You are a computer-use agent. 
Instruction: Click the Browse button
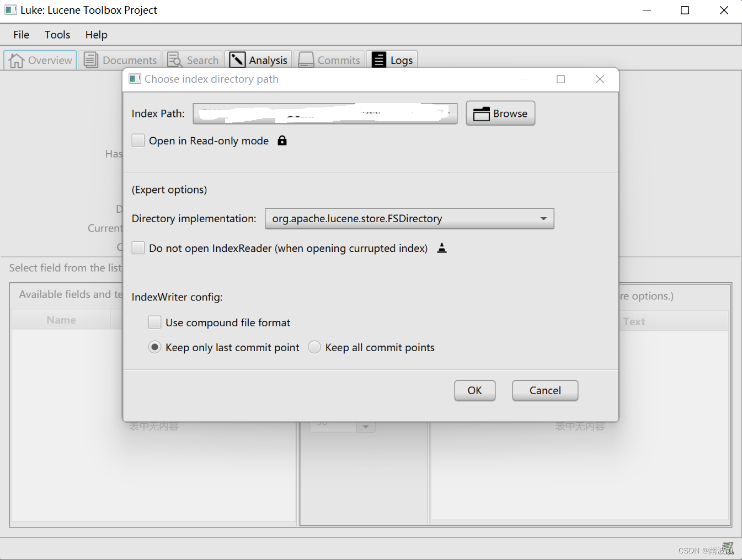coord(500,114)
